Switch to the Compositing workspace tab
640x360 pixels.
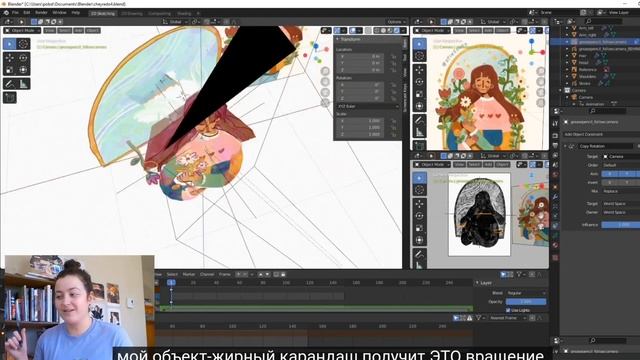click(x=159, y=13)
